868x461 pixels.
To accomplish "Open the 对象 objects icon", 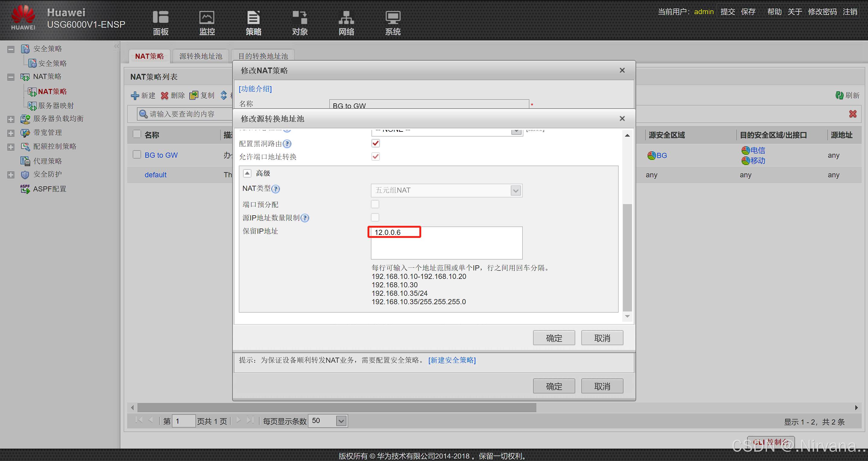I will pos(300,17).
